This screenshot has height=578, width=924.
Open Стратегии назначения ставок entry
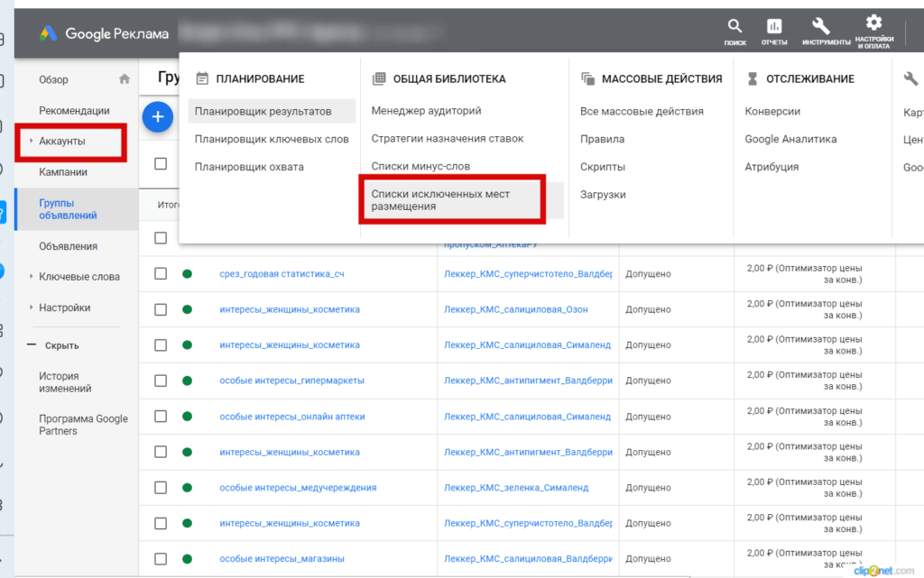click(448, 138)
